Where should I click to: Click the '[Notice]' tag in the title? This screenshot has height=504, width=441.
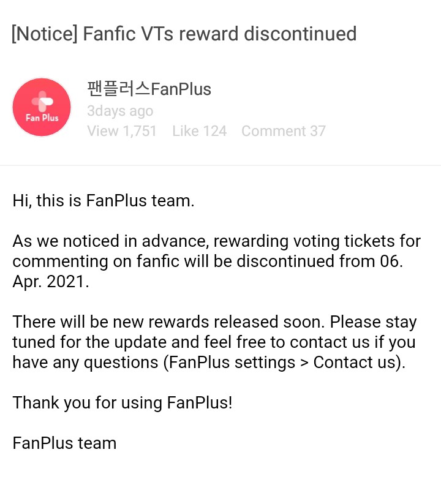45,33
